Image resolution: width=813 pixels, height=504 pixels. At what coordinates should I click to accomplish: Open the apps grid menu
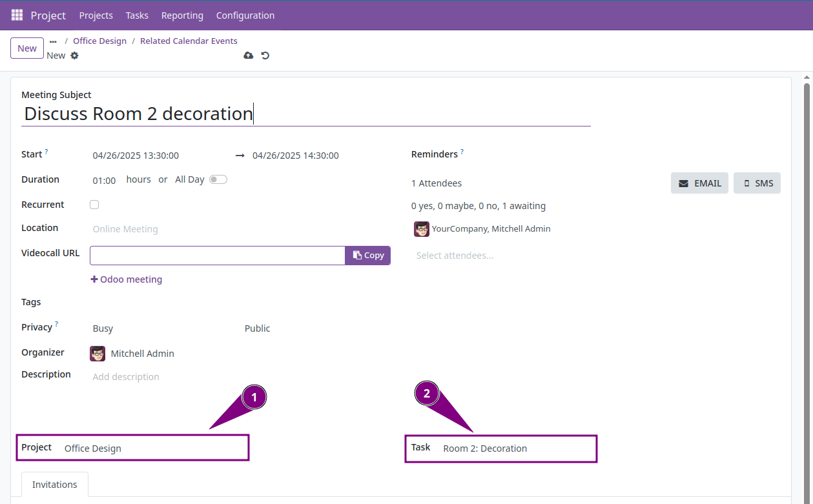pos(16,15)
